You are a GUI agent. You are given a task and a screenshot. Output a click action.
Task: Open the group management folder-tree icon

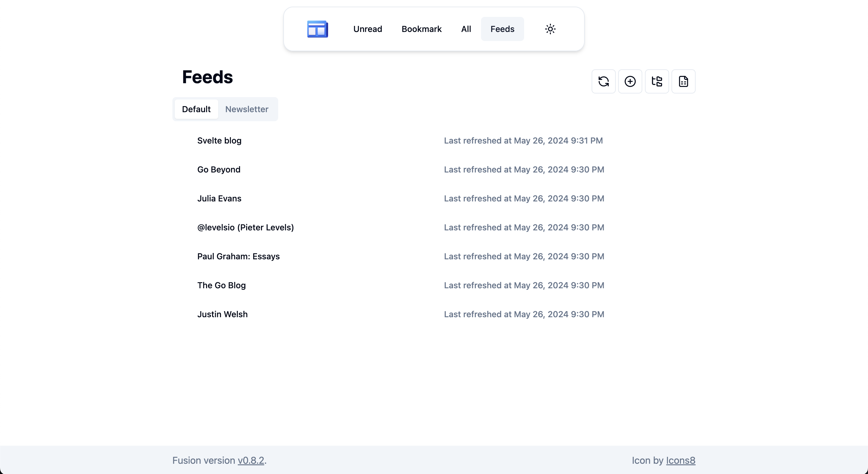click(x=656, y=81)
